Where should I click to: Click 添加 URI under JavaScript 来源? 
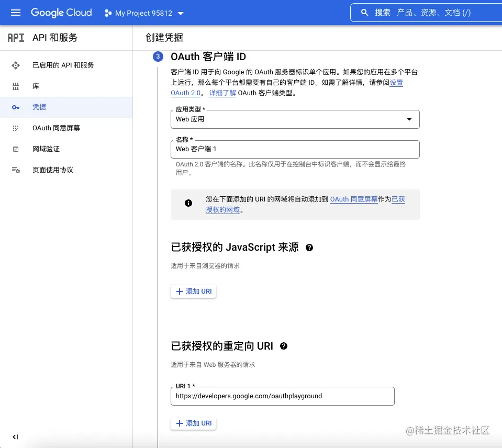tap(193, 291)
